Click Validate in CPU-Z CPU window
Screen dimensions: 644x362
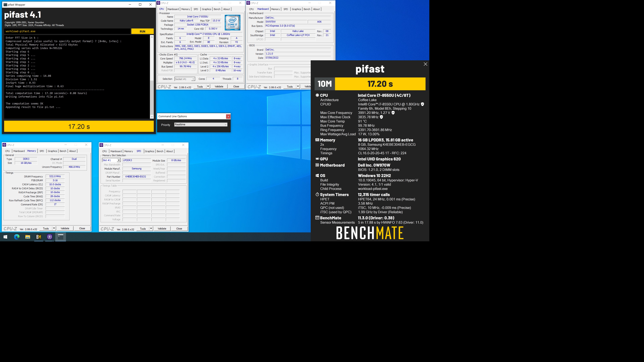point(219,86)
